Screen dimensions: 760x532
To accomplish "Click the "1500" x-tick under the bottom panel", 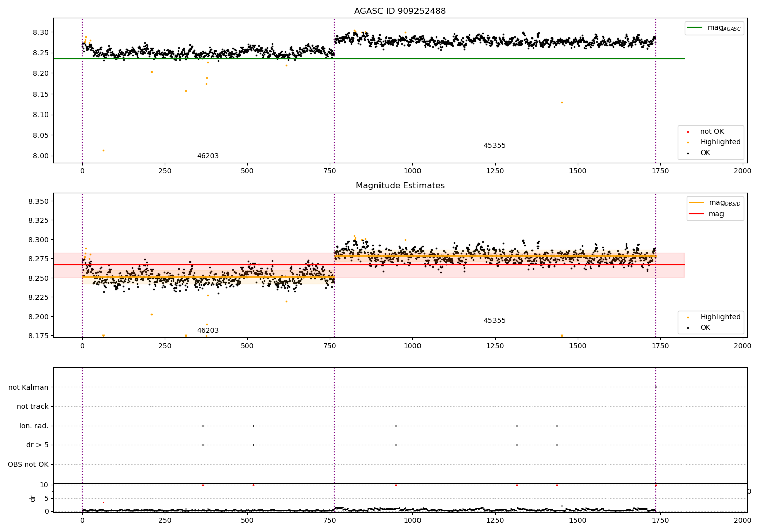I will tap(578, 520).
